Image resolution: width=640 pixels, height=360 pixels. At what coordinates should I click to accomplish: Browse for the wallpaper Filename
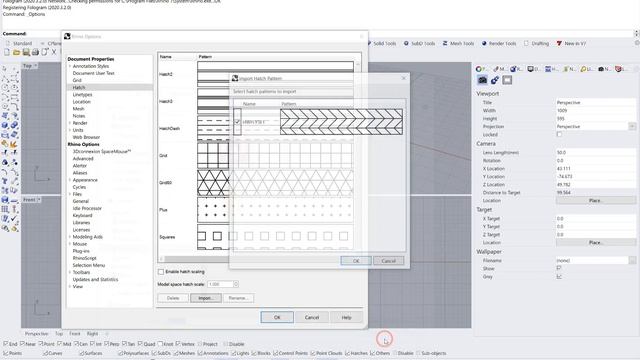(x=632, y=260)
